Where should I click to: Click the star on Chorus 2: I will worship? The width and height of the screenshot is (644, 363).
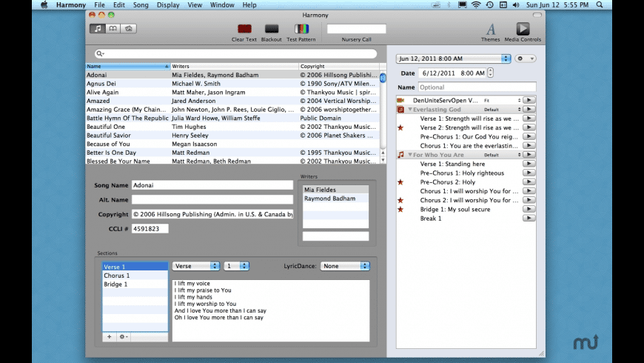tap(400, 200)
